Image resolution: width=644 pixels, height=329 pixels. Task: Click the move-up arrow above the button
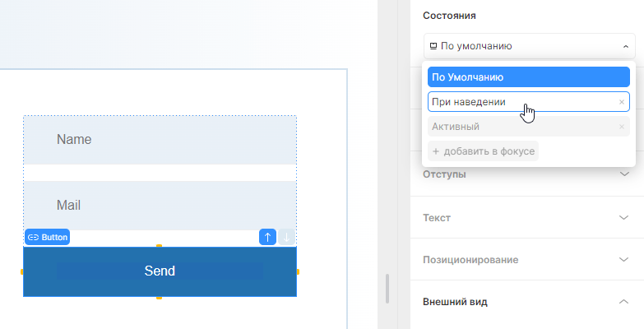point(267,237)
